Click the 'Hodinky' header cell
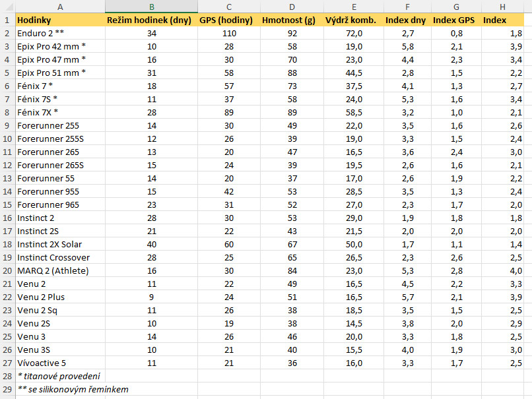Image resolution: width=532 pixels, height=399 pixels. [x=60, y=20]
